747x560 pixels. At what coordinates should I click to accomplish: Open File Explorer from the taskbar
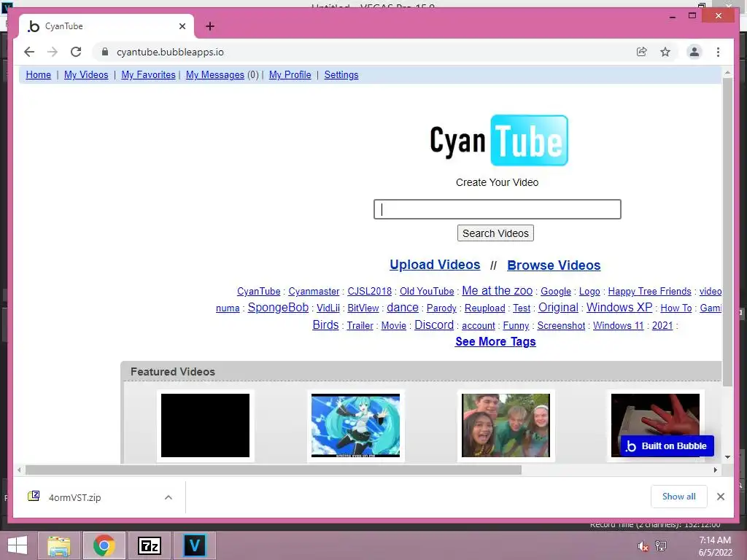click(59, 545)
